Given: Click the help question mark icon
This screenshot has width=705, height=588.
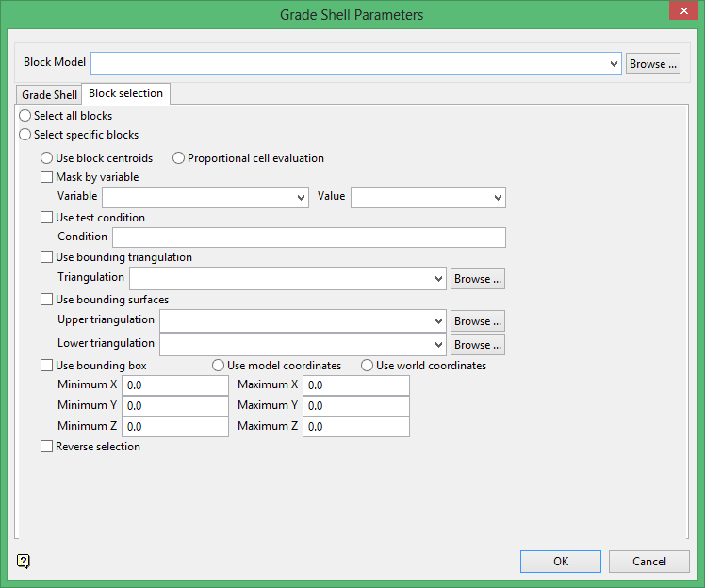Looking at the screenshot, I should point(24,562).
